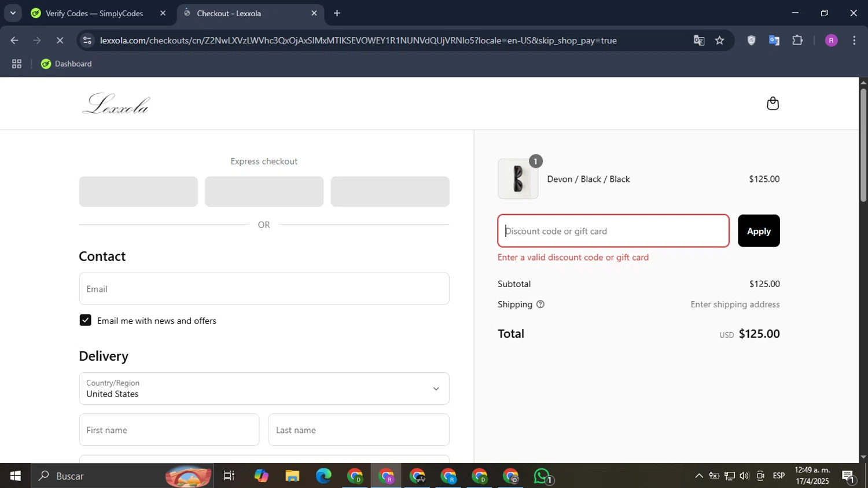This screenshot has width=868, height=488.
Task: Go back to the previous page
Action: 14,41
